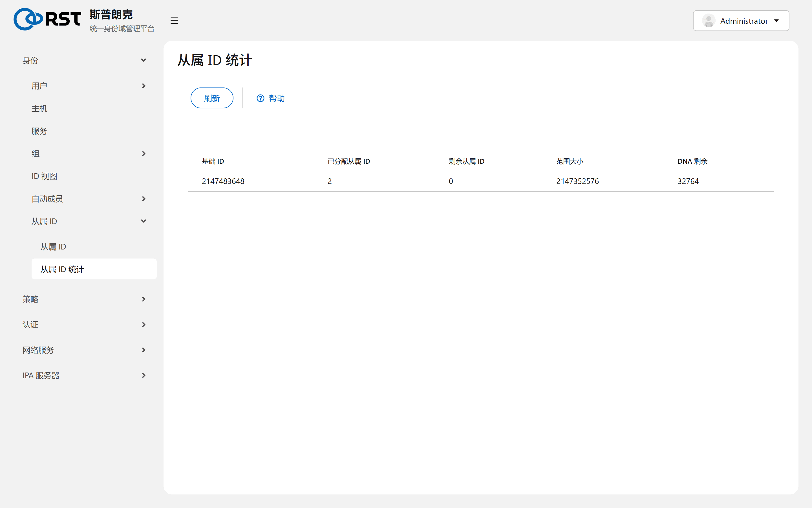Click the 剩余从属 ID value 0
Image resolution: width=812 pixels, height=508 pixels.
451,181
